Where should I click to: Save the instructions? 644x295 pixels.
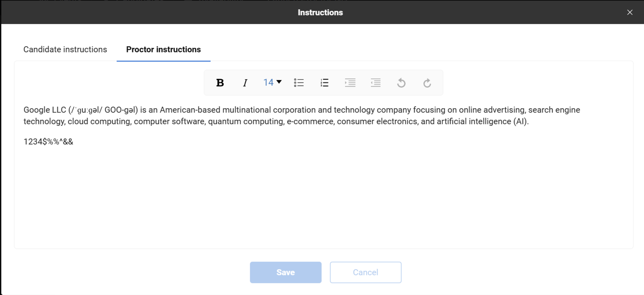pyautogui.click(x=285, y=272)
